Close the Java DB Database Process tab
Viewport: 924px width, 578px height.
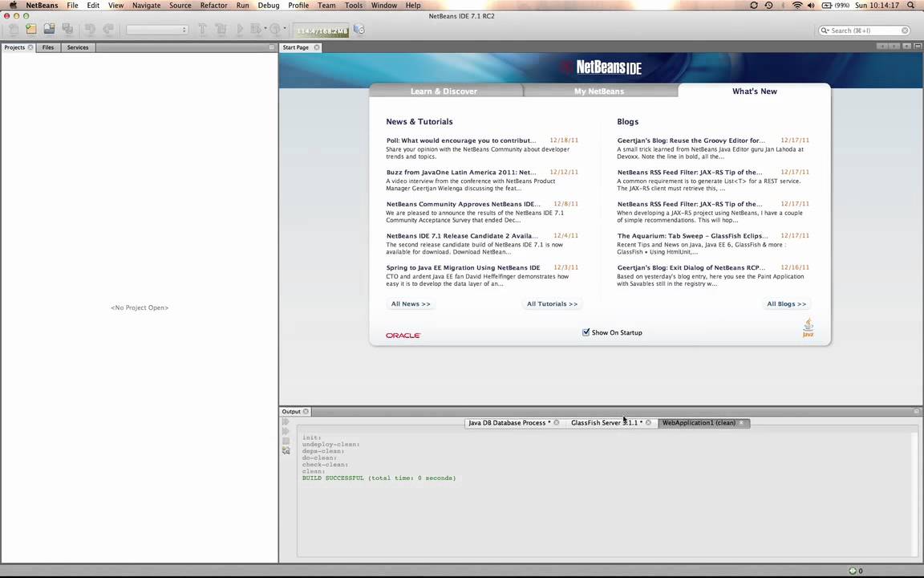557,422
